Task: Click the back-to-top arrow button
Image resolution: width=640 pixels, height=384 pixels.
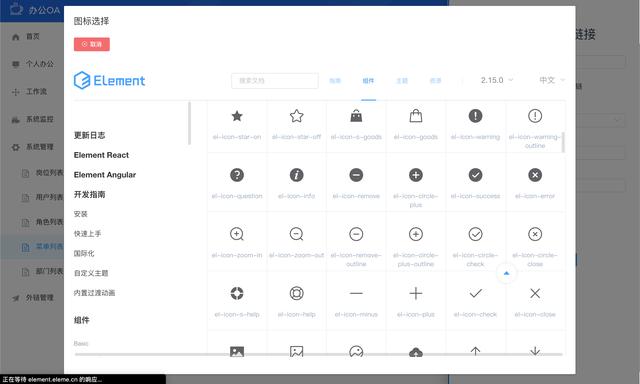Action: point(506,273)
